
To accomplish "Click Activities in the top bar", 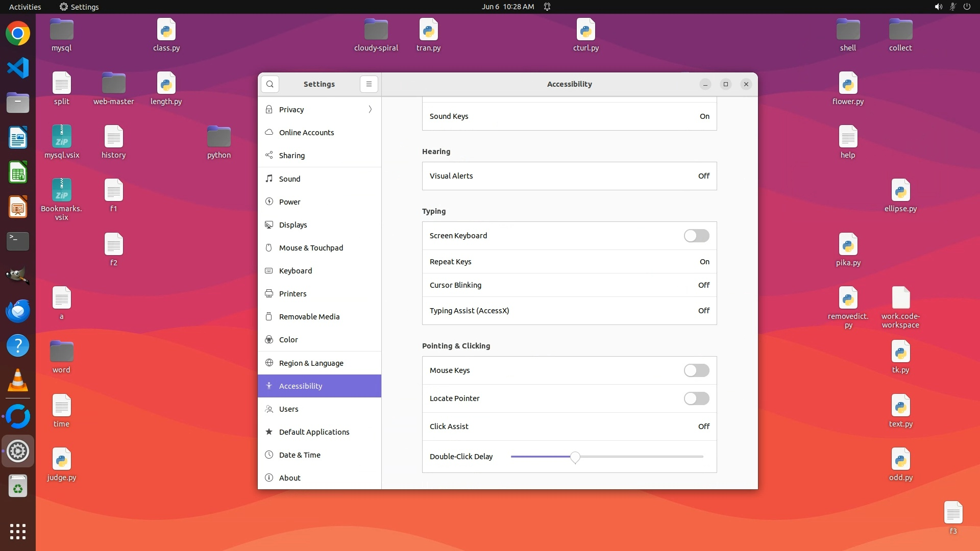I will click(x=25, y=7).
